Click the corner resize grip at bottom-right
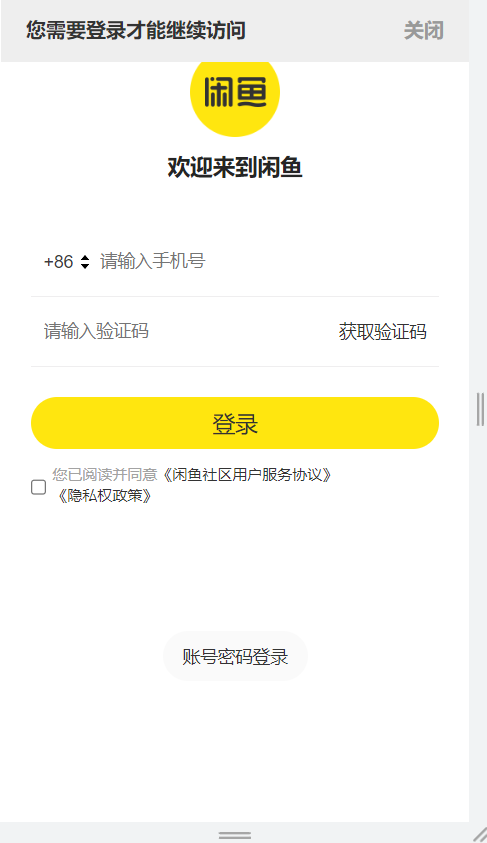The height and width of the screenshot is (843, 487). pos(480,835)
